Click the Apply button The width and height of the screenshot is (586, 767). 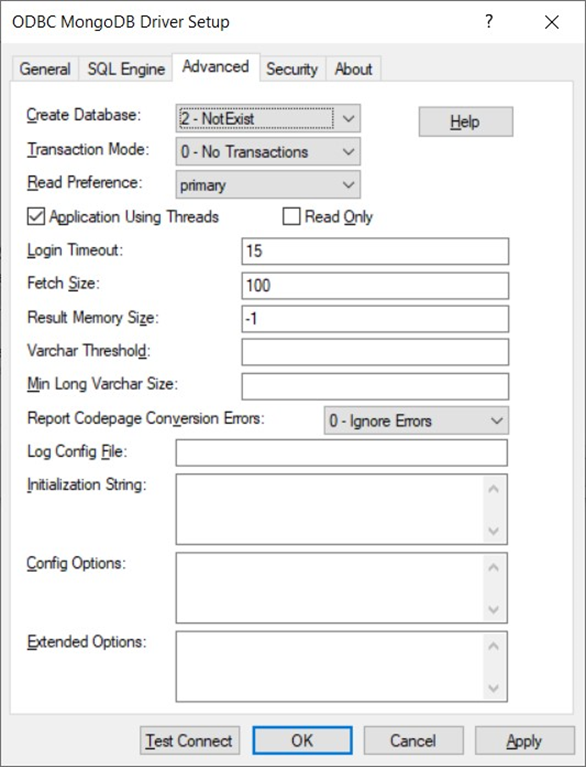coord(524,741)
